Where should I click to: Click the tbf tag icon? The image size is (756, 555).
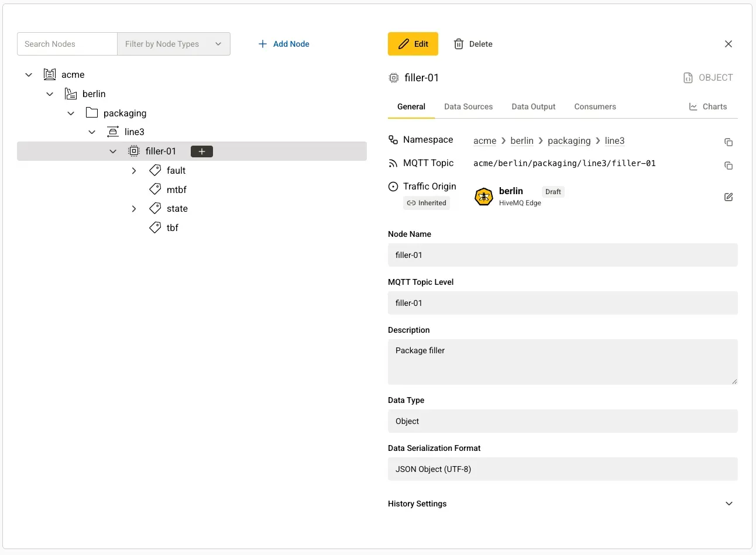(x=155, y=227)
